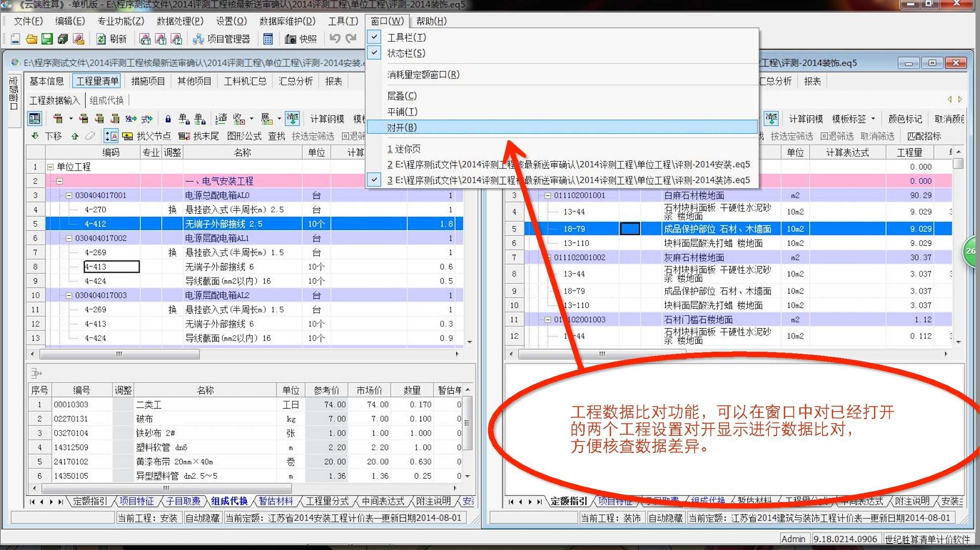Click the green move-up arrow icon
The height and width of the screenshot is (550, 980).
tap(75, 136)
